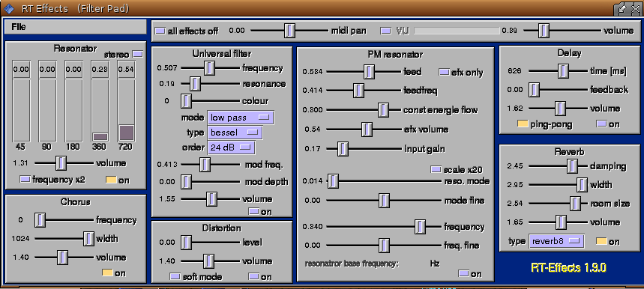Click the master volume slider handle

tap(544, 31)
